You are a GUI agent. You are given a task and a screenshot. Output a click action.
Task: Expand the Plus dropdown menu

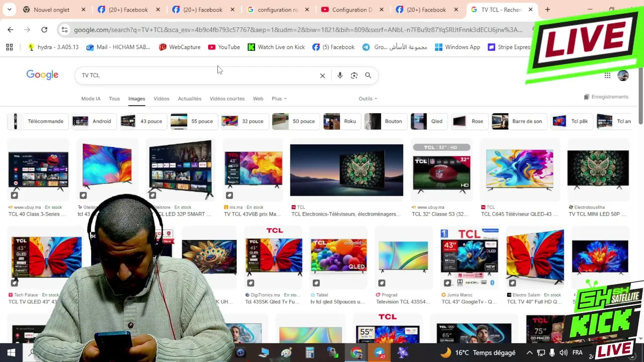(x=279, y=99)
